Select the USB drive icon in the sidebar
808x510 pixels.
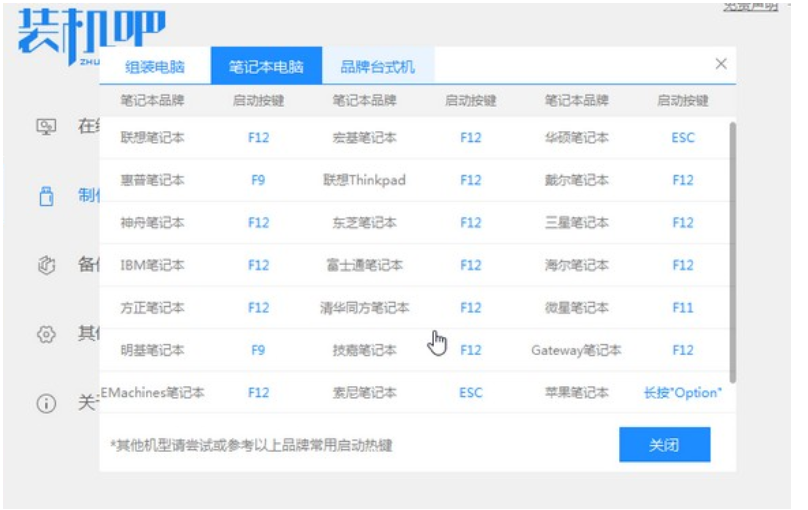[x=46, y=196]
